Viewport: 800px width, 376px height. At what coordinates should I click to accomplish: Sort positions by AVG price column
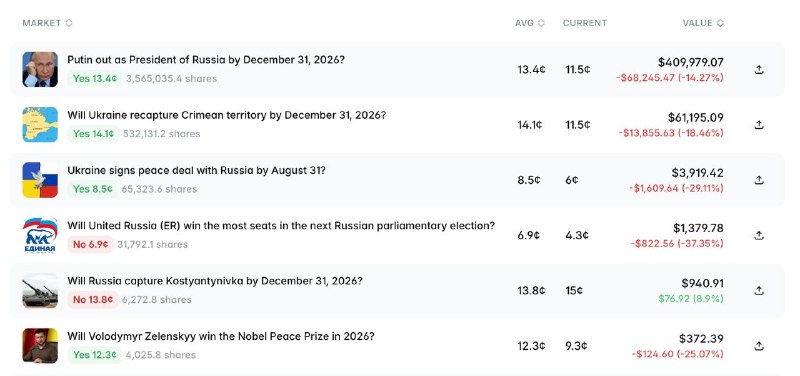[x=530, y=23]
